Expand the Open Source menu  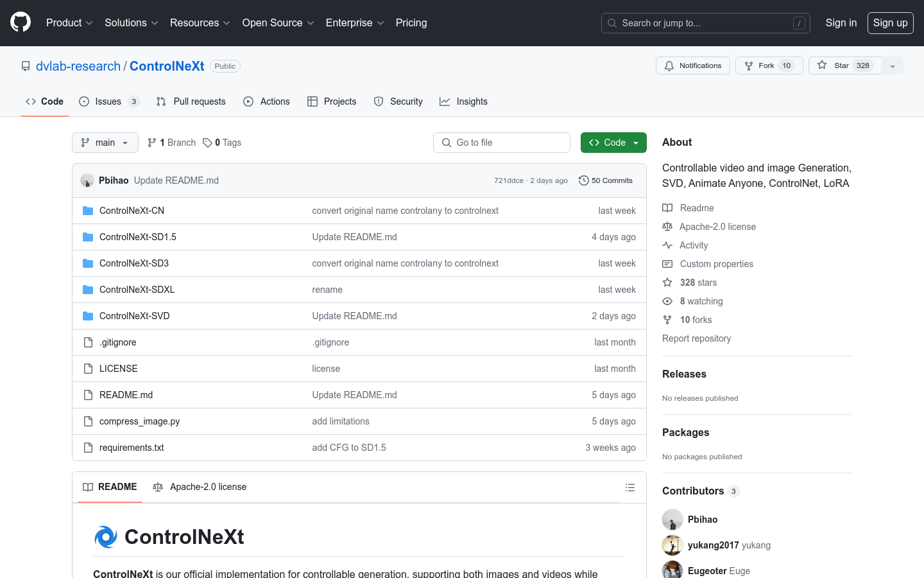click(278, 22)
